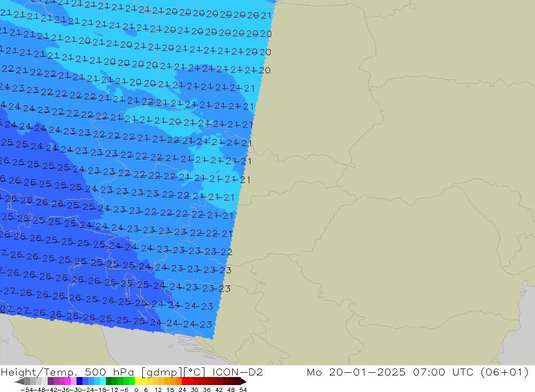Click the 'Mo' weekday label
Viewport: 535px width, 392px height.
click(x=314, y=372)
